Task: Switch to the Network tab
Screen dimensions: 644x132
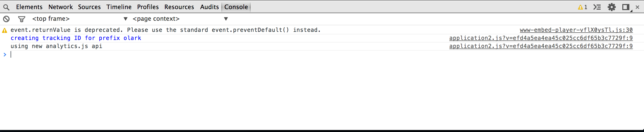Action: click(x=61, y=7)
